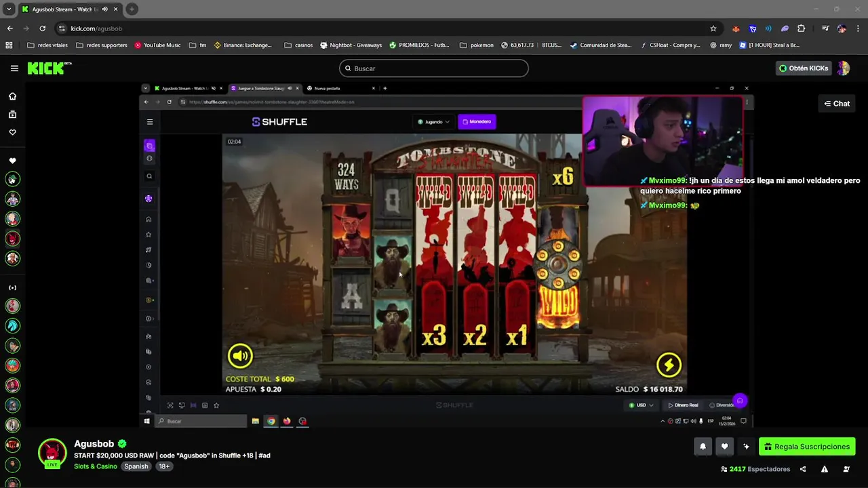Open the pokemon bookmark folder
Screen dimensions: 868x488
pyautogui.click(x=476, y=45)
